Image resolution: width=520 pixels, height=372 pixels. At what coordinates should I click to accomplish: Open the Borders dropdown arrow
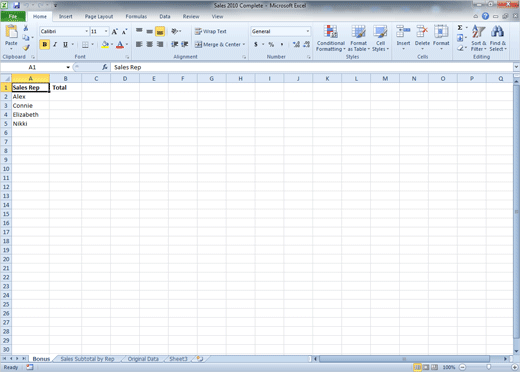click(92, 44)
